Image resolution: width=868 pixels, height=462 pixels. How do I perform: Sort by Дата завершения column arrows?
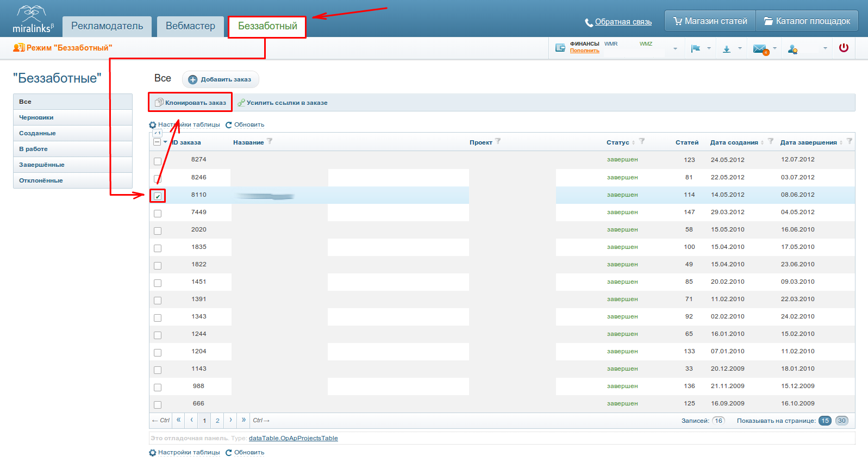pyautogui.click(x=841, y=143)
